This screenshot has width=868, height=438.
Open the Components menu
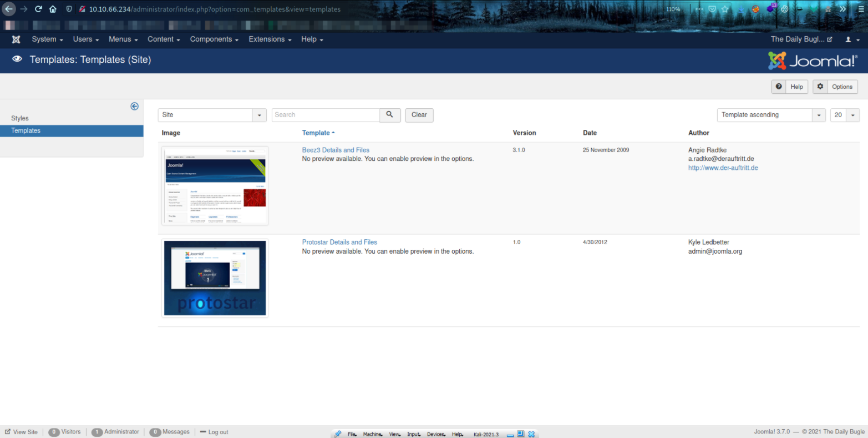214,39
